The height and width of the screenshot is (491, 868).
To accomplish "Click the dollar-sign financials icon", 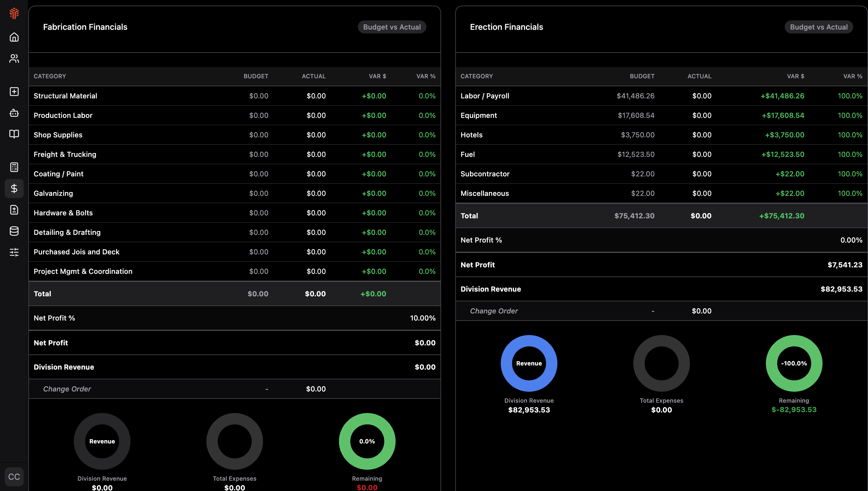I will [x=14, y=188].
